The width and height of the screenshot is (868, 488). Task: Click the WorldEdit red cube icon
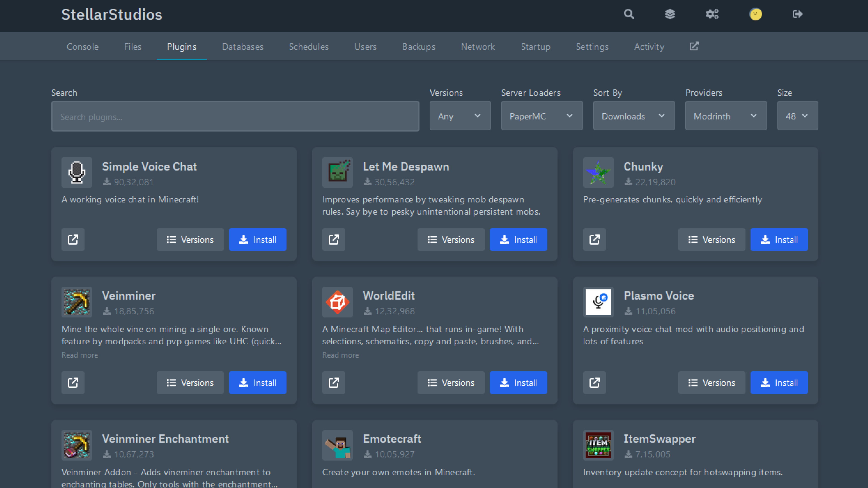[337, 302]
